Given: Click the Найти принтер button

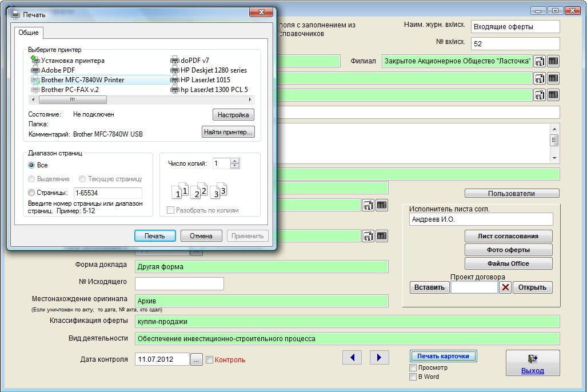Looking at the screenshot, I should coord(228,133).
